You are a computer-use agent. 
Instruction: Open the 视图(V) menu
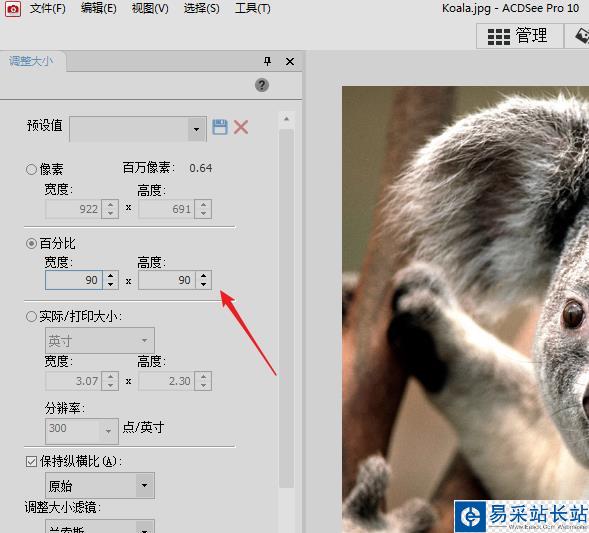[150, 8]
